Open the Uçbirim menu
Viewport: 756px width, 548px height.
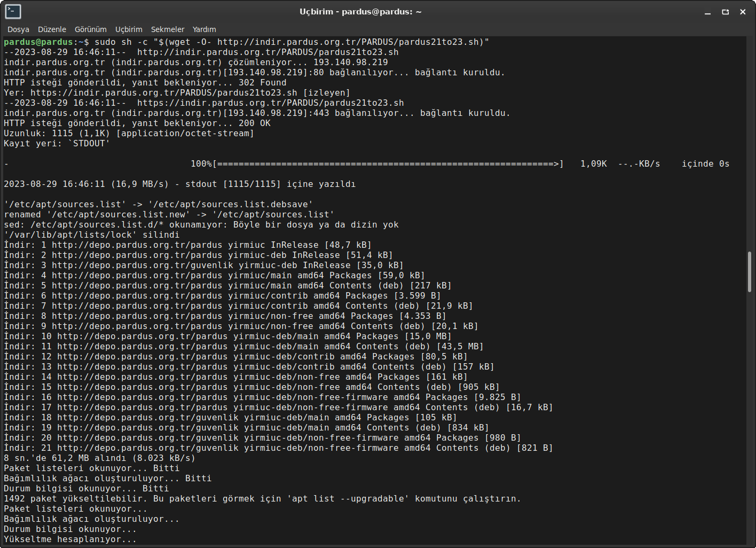tap(129, 29)
